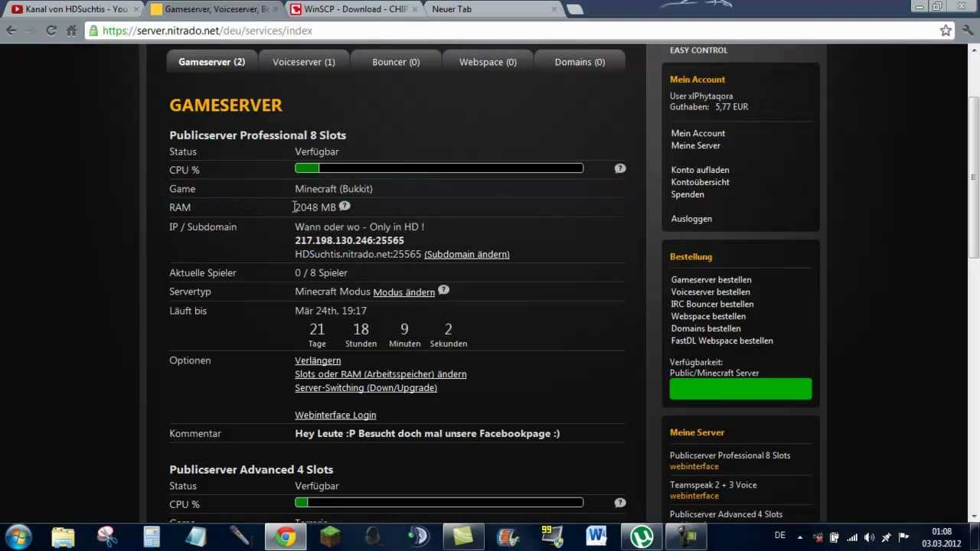The width and height of the screenshot is (980, 551).
Task: Open Meine Server sidebar link
Action: 696,145
